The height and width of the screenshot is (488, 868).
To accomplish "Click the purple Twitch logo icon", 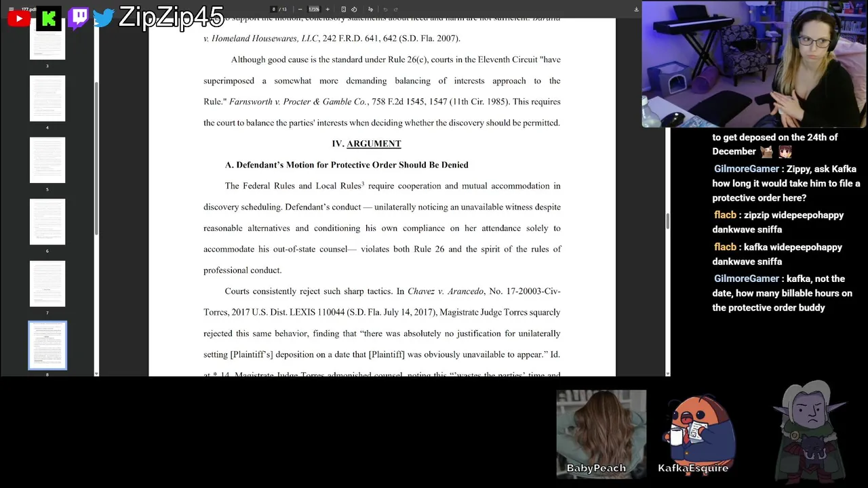I will (78, 18).
